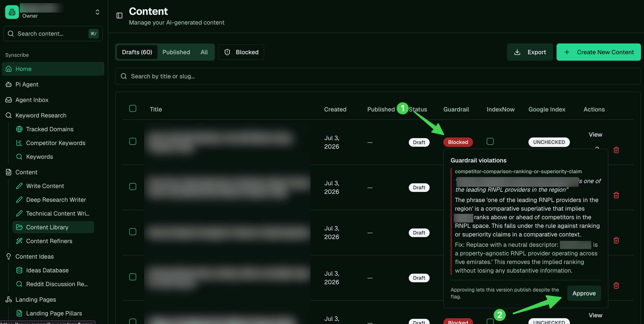This screenshot has height=324, width=644.
Task: Click Create New Content
Action: [598, 52]
